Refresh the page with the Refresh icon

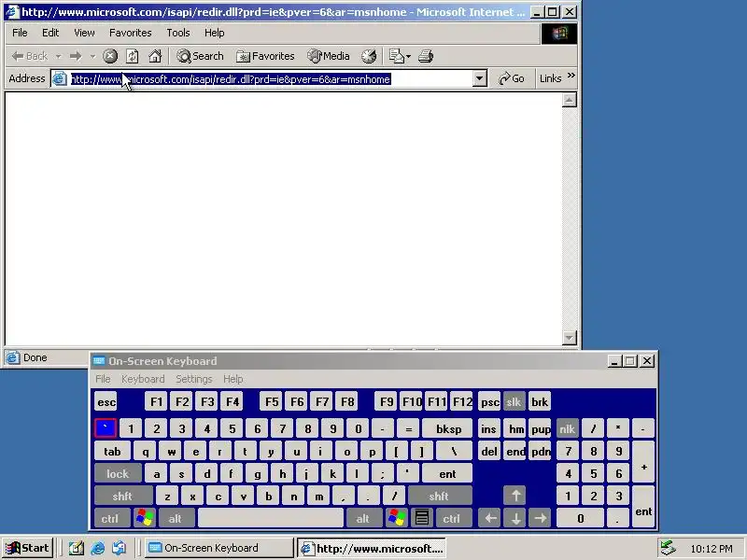132,56
